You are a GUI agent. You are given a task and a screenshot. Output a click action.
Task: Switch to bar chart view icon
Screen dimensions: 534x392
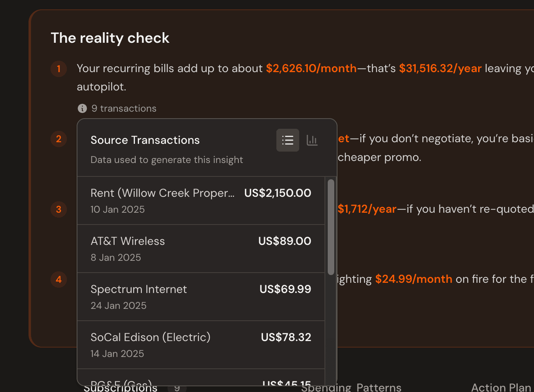312,140
